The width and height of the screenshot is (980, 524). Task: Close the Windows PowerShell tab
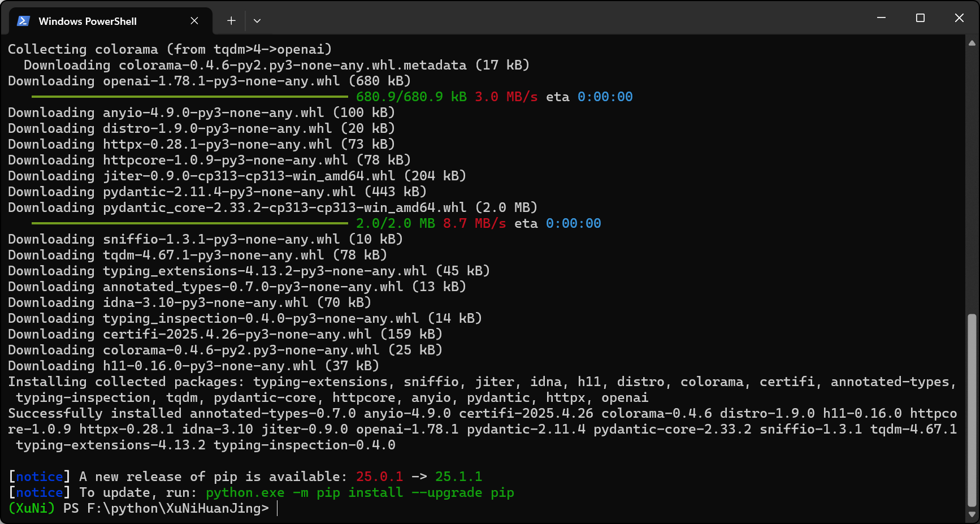click(x=194, y=21)
